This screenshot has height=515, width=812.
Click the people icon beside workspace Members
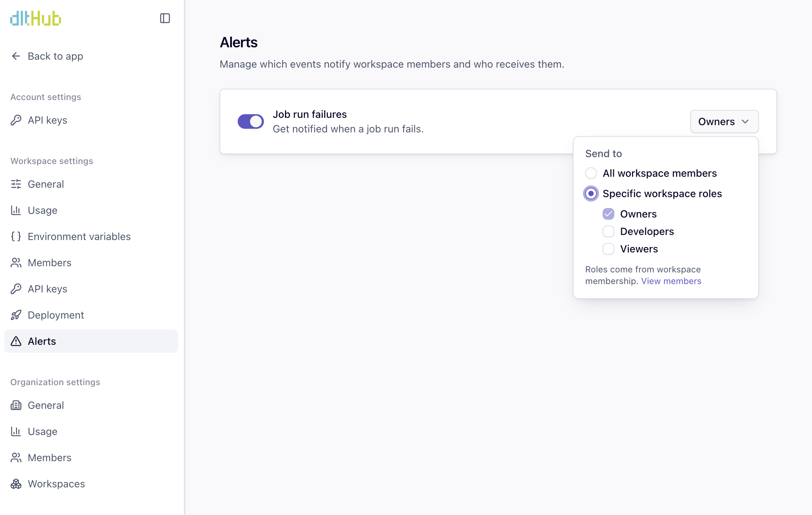[16, 263]
